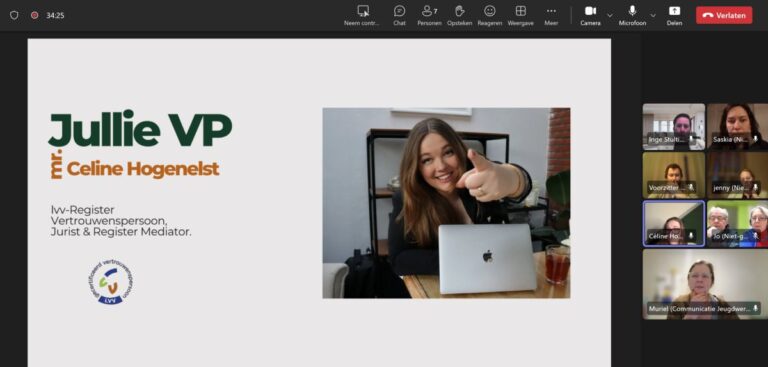Click the shield security icon
The image size is (768, 367).
[14, 15]
